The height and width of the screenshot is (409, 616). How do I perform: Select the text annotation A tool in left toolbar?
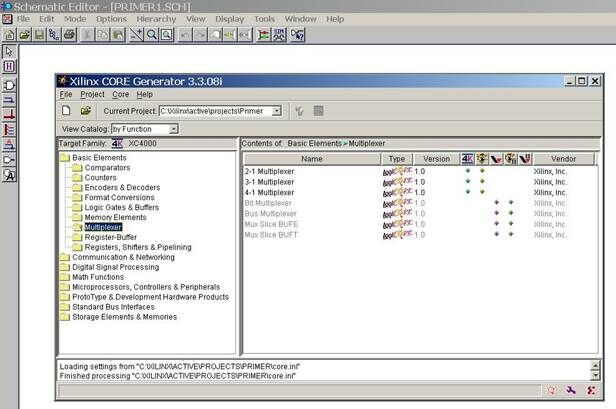pos(9,175)
